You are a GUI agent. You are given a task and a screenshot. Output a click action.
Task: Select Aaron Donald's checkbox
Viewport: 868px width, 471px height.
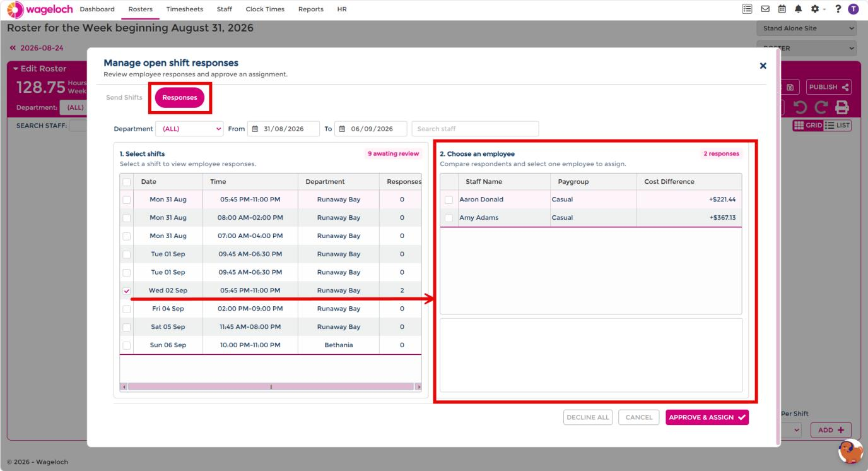tap(449, 200)
